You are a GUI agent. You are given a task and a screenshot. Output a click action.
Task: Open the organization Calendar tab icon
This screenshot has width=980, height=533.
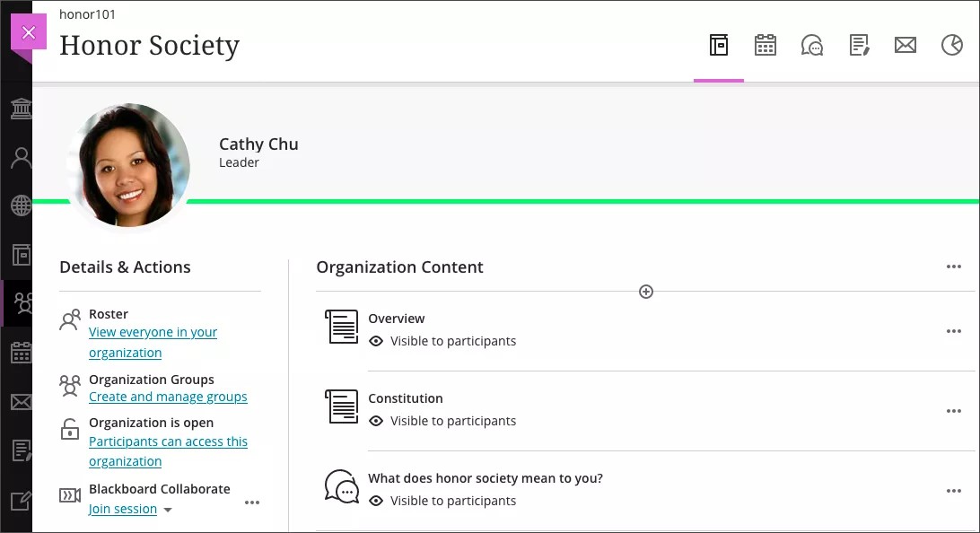[766, 45]
